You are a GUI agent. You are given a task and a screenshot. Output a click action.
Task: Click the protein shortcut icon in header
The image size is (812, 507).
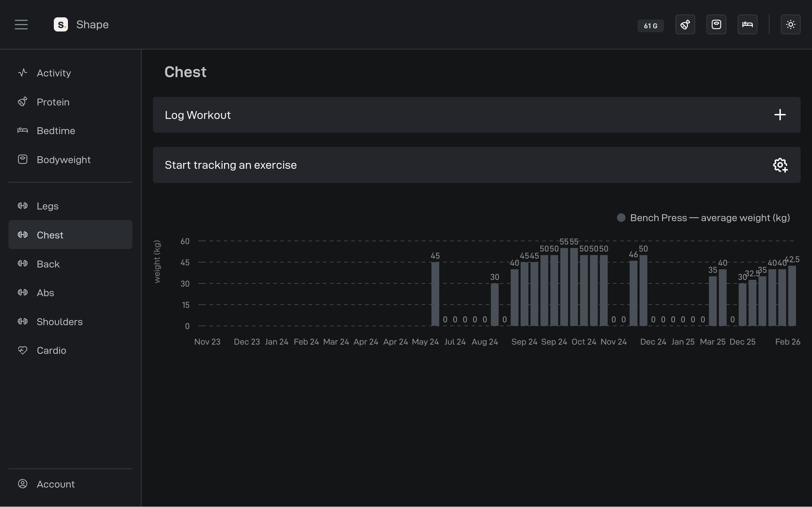click(x=685, y=24)
